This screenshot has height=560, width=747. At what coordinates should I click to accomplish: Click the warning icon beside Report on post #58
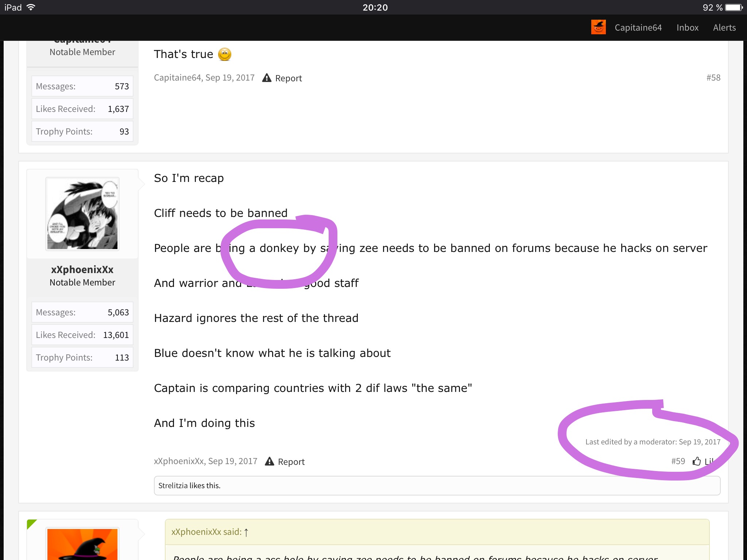click(x=267, y=78)
